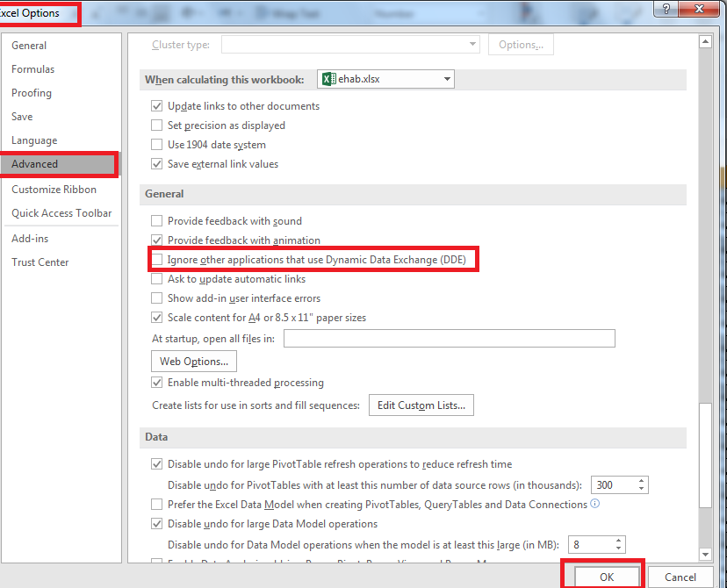
Task: Decrease the PivotTable rows value of 300
Action: click(x=641, y=489)
